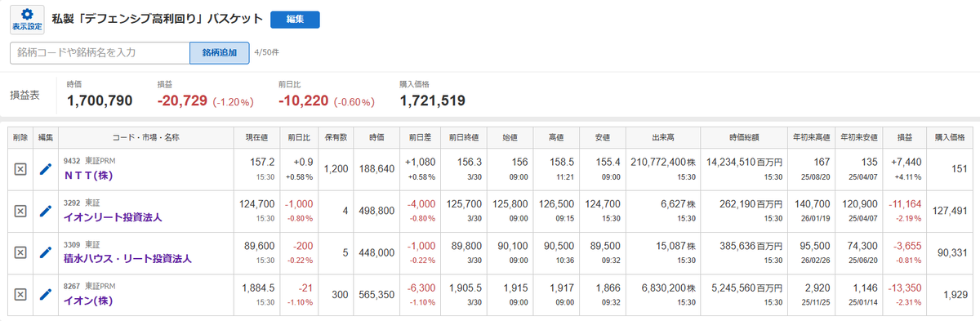This screenshot has width=980, height=321.
Task: Edit the 積水ハウス・リート holding with pencil icon
Action: (46, 252)
